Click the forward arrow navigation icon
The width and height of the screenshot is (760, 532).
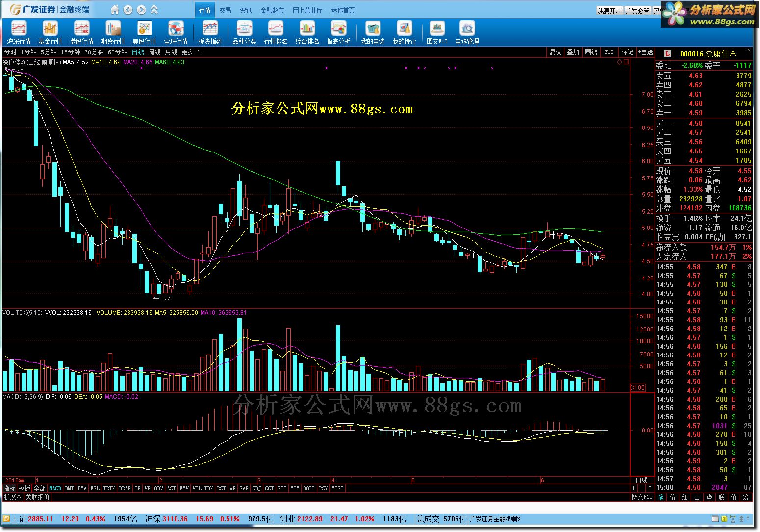[x=141, y=10]
